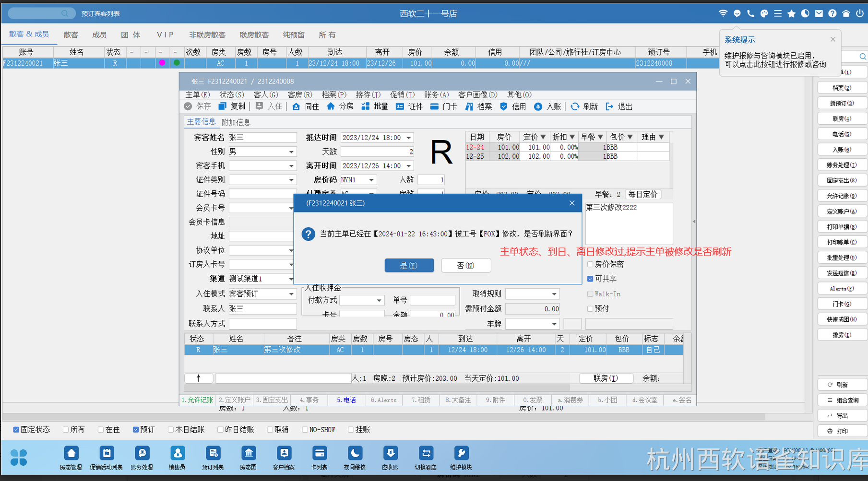Image resolution: width=868 pixels, height=481 pixels.
Task: Expand the 付款方式 dropdown
Action: pyautogui.click(x=379, y=300)
